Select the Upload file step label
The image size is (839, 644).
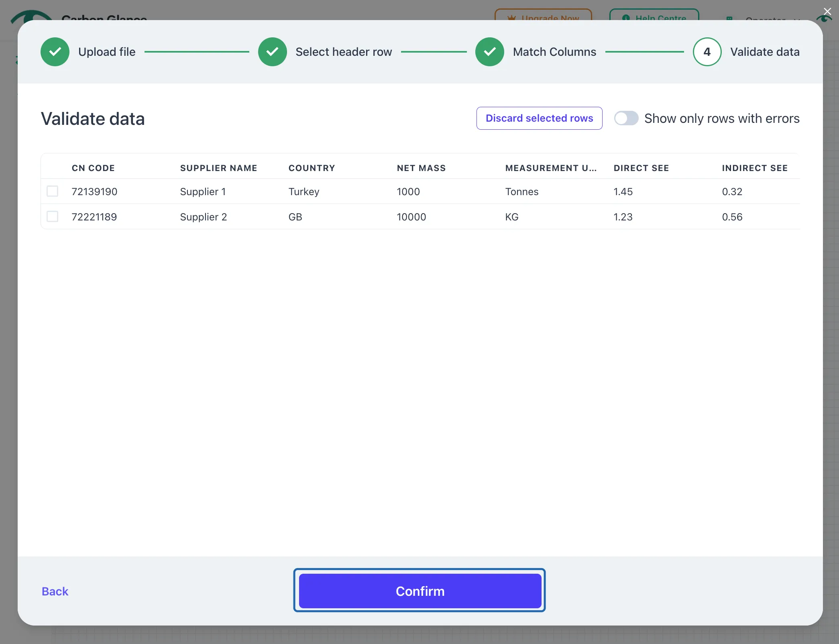(x=107, y=52)
